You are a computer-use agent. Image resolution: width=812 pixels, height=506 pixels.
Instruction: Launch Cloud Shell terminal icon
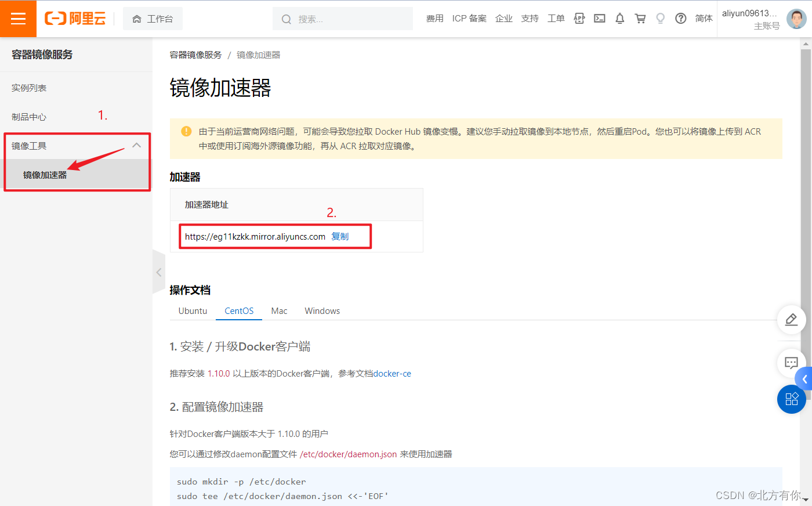click(600, 19)
